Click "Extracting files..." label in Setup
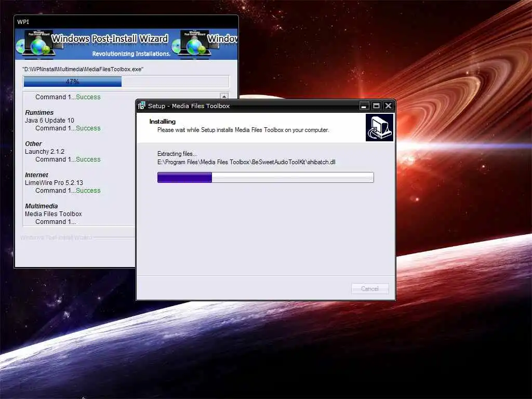This screenshot has height=399, width=532. 177,154
